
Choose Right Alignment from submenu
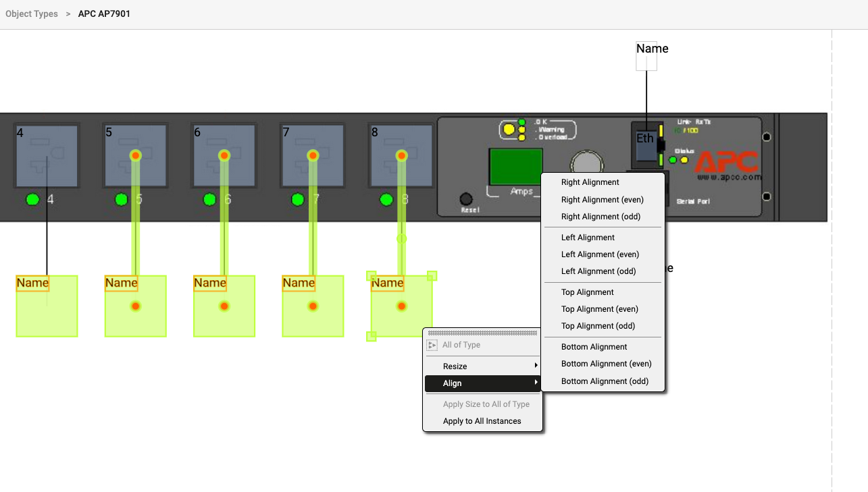click(590, 182)
